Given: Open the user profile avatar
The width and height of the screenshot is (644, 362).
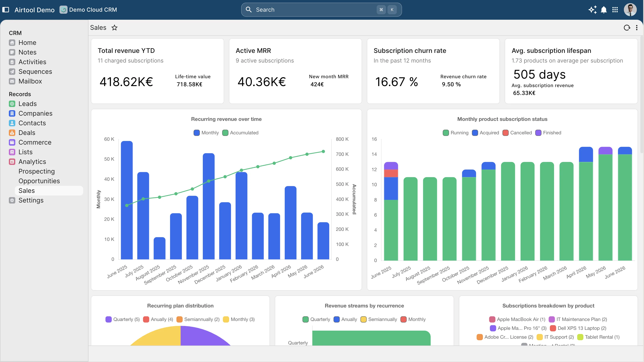Looking at the screenshot, I should tap(630, 10).
